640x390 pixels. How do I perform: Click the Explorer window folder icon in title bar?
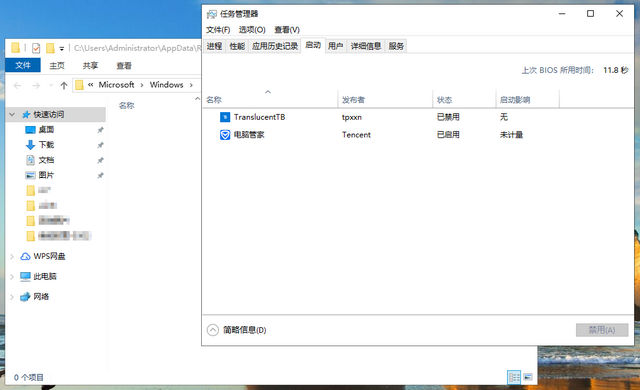(16, 48)
